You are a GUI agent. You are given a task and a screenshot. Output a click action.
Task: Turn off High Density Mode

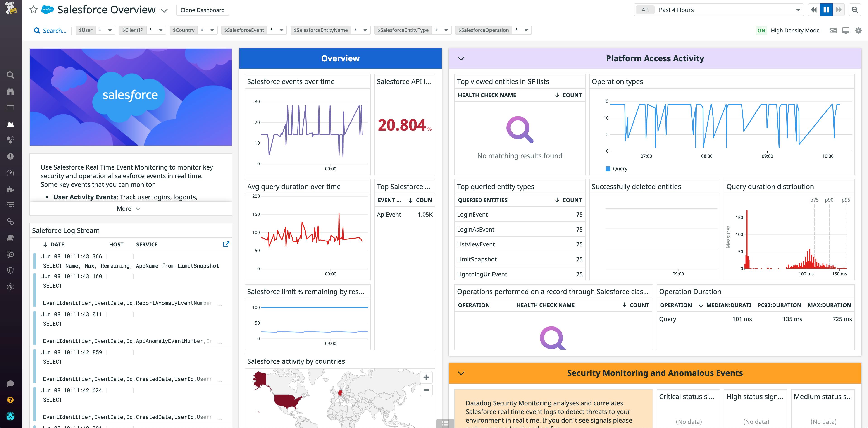pyautogui.click(x=761, y=30)
